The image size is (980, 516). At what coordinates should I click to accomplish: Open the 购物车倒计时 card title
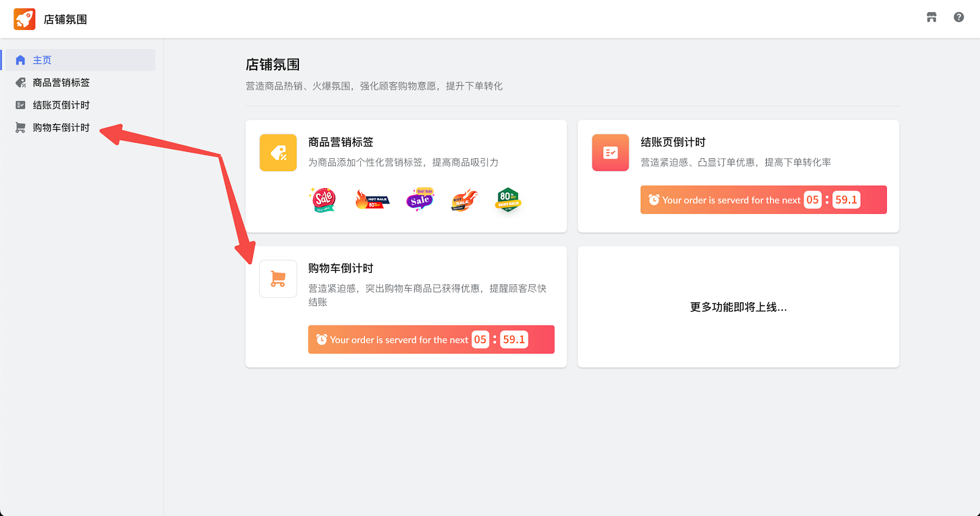click(341, 268)
